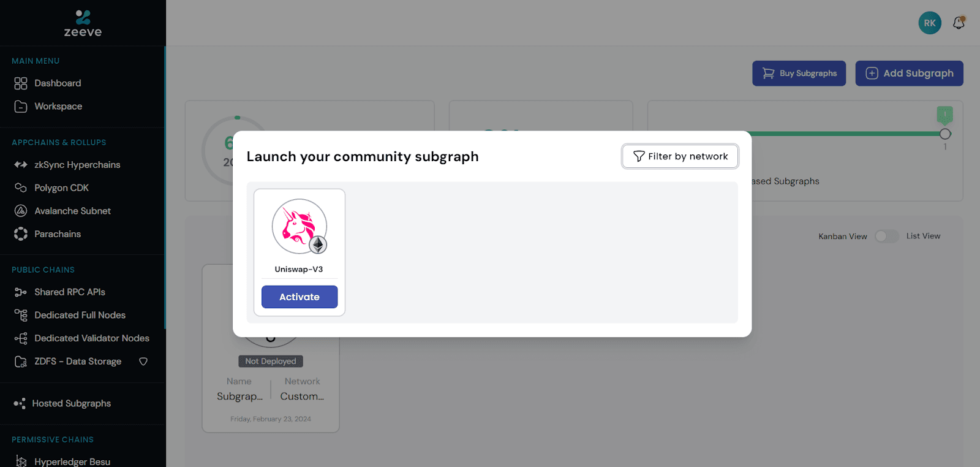
Task: Select the zkSync Hyperchains arrows icon
Action: coord(21,165)
